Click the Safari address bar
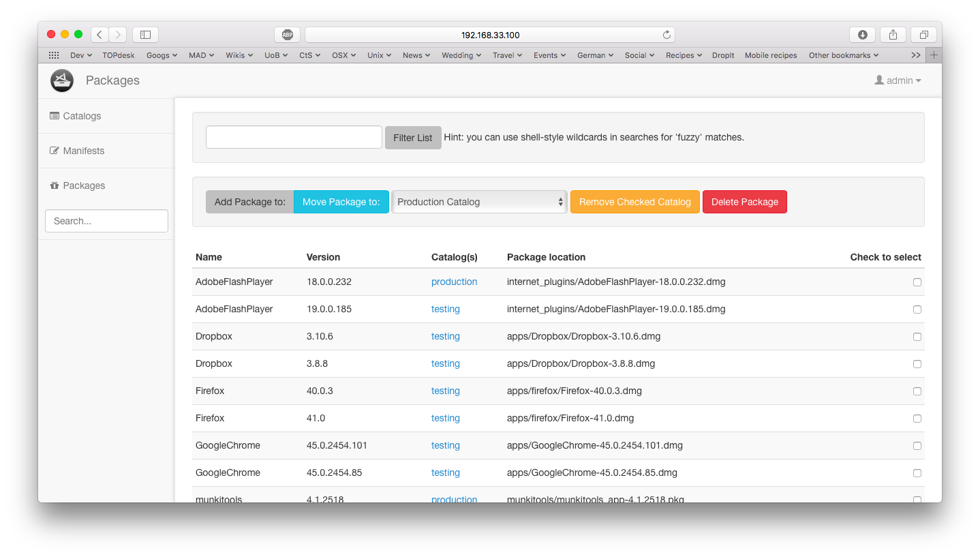980x557 pixels. pyautogui.click(x=490, y=35)
